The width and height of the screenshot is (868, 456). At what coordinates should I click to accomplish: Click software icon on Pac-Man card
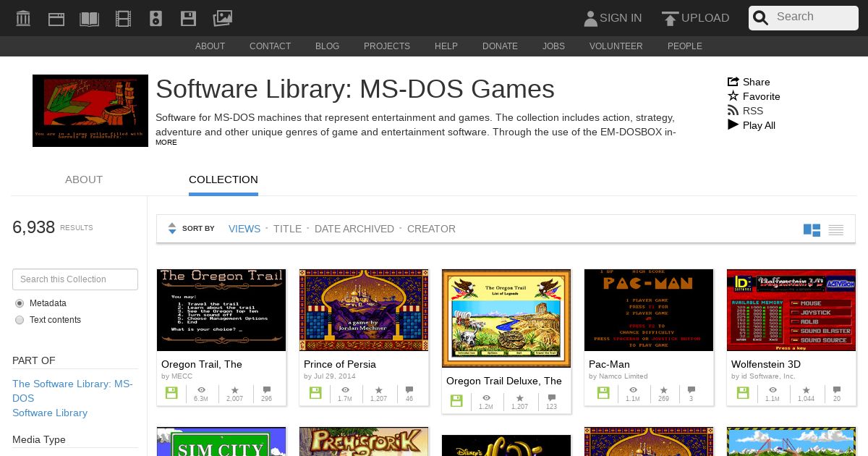(x=603, y=393)
